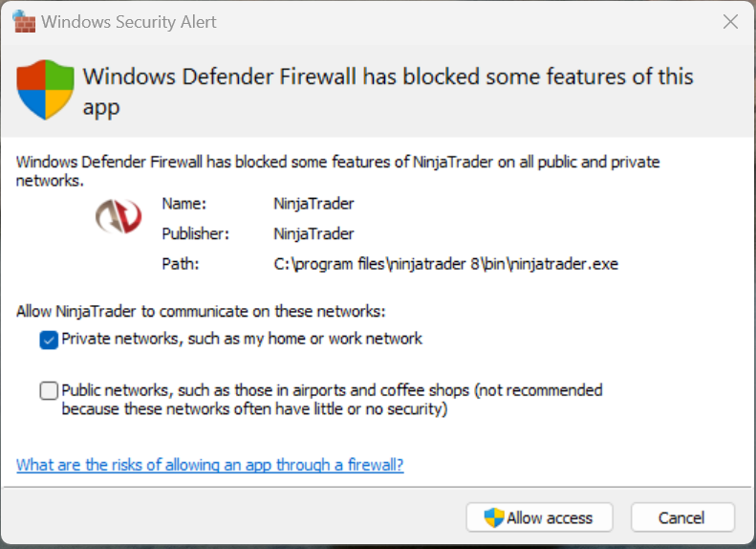Open the firewall risks help link
Screen dimensions: 756x549
point(210,465)
